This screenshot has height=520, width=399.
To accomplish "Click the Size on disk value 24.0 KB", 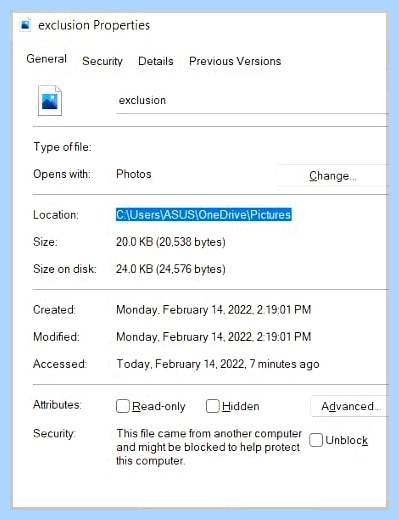I will click(171, 269).
